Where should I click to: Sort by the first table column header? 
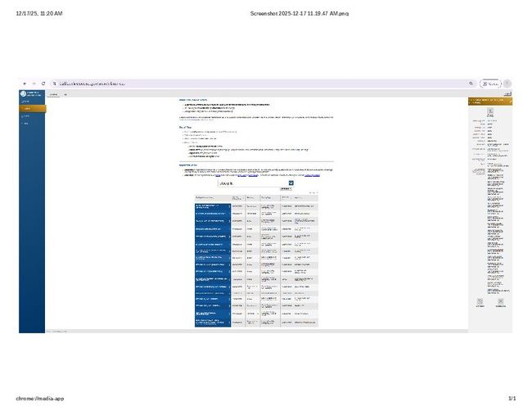point(213,198)
